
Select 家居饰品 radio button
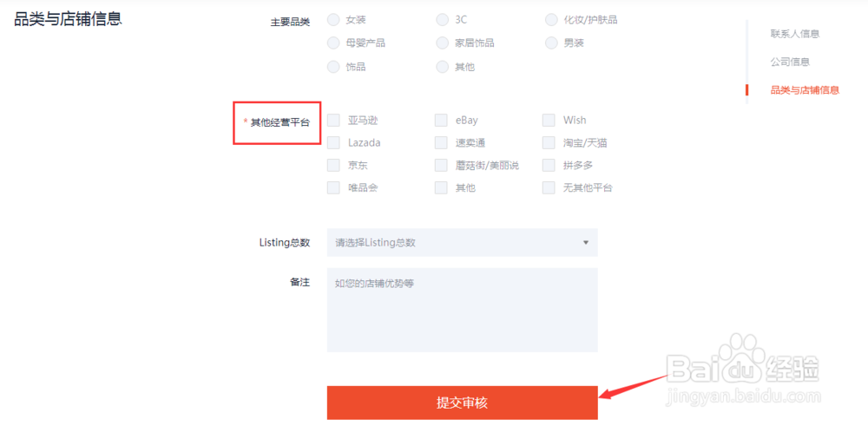click(443, 43)
